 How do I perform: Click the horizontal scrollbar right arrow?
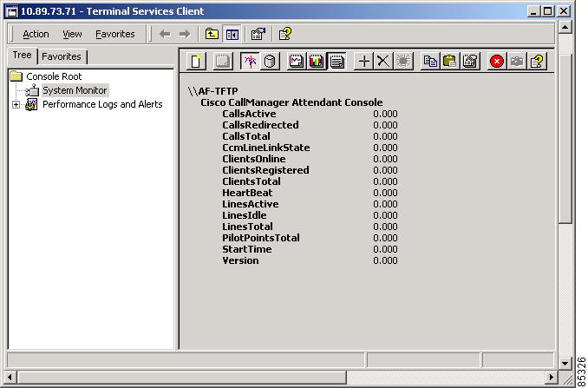552,377
